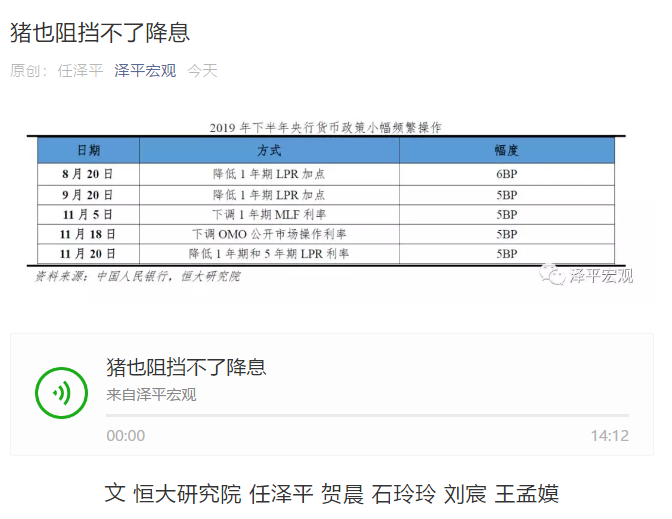Click the audio progress bar
Viewport: 672px width, 519px height.
(x=367, y=415)
